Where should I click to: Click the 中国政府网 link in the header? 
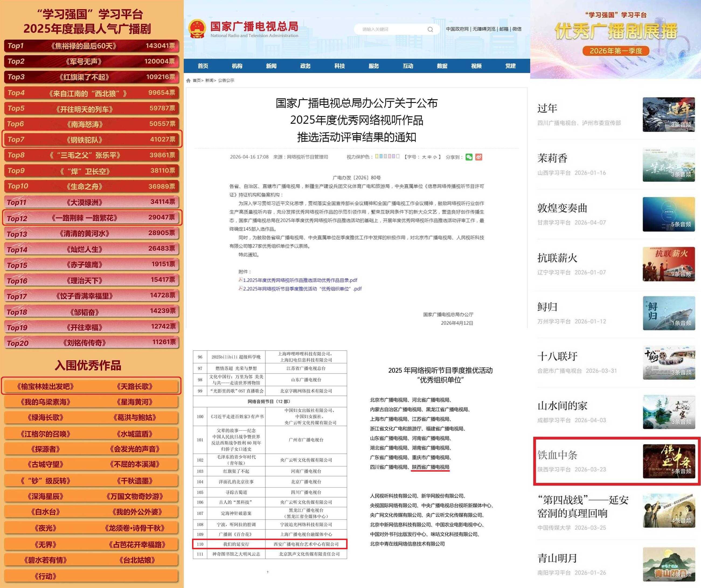tap(458, 29)
